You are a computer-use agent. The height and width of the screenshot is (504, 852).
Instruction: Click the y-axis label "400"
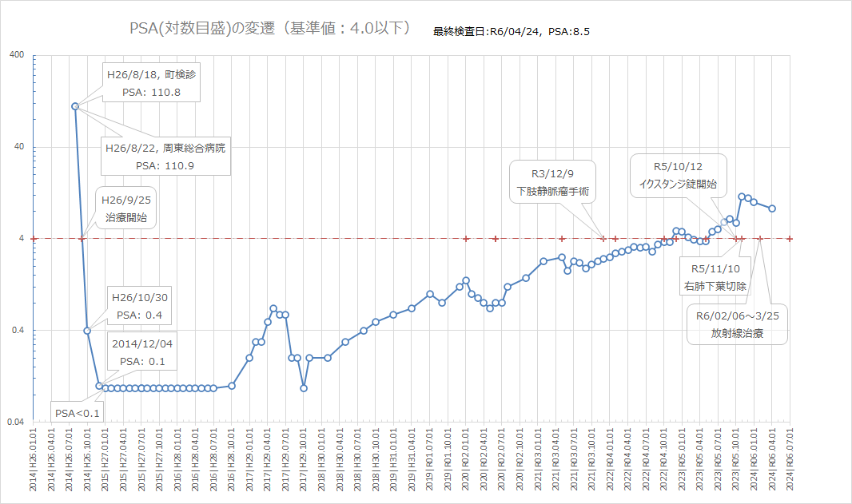coord(17,55)
